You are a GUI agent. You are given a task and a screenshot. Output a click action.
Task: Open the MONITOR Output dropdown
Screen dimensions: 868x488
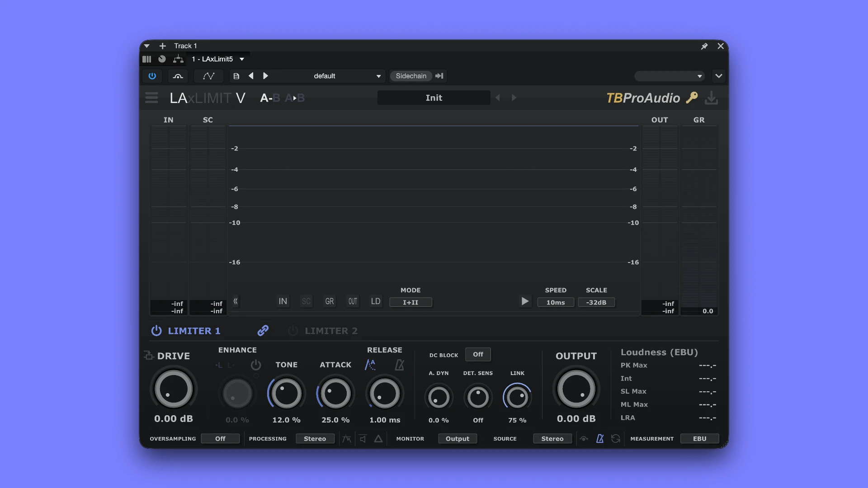point(458,439)
